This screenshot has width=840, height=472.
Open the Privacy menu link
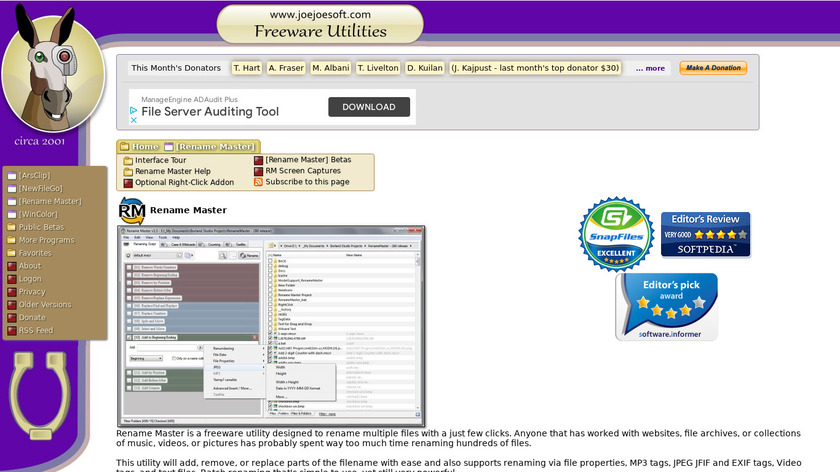pos(32,291)
